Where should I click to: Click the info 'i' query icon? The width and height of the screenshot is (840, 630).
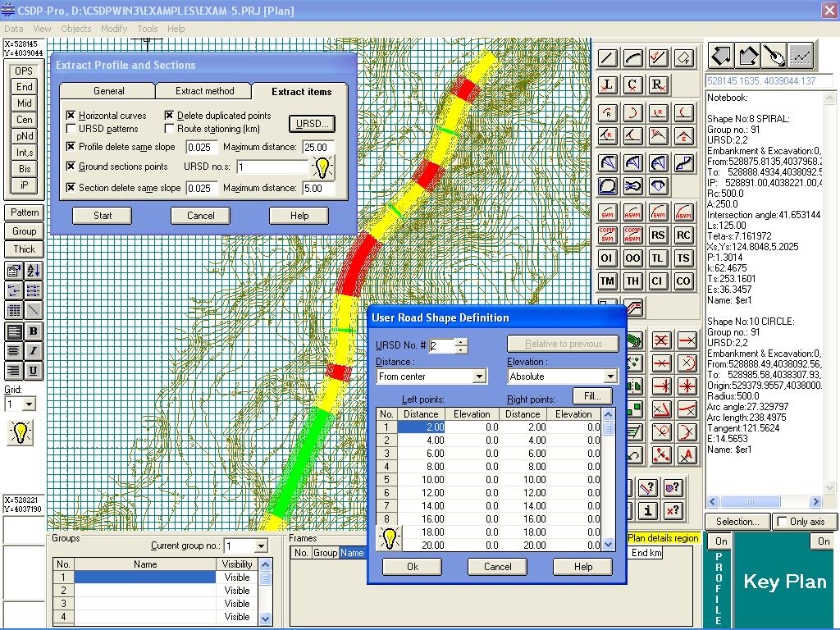[648, 510]
